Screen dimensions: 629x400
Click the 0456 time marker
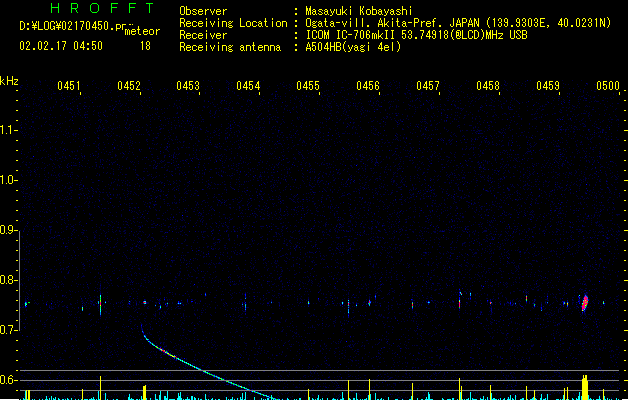(368, 86)
